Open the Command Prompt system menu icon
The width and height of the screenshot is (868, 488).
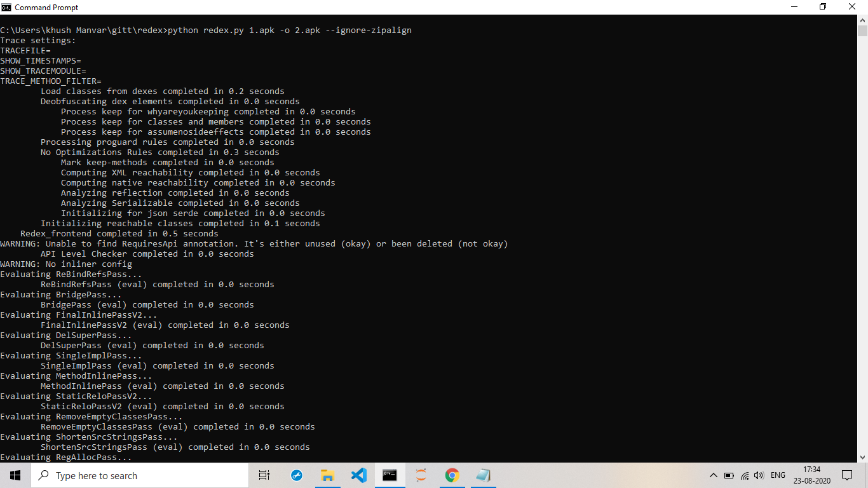pos(6,7)
